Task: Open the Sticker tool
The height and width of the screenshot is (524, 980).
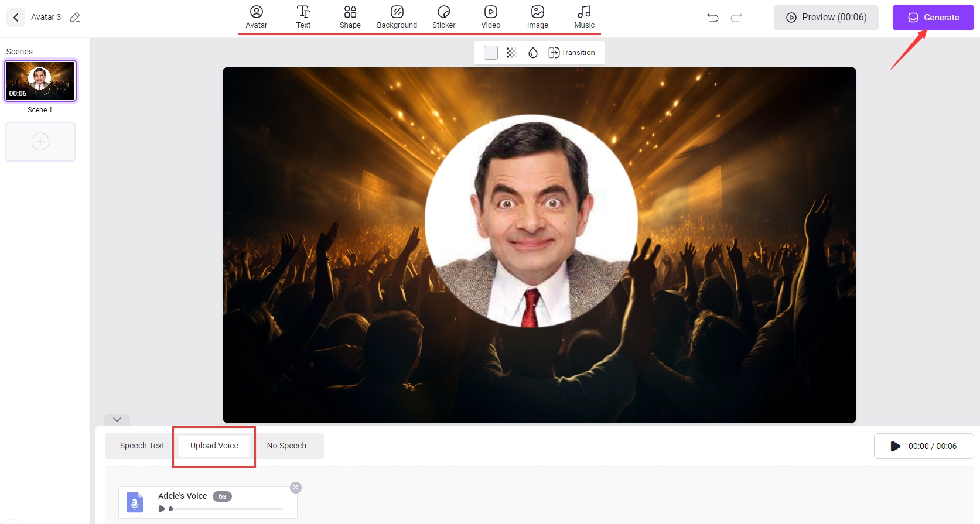Action: point(444,17)
